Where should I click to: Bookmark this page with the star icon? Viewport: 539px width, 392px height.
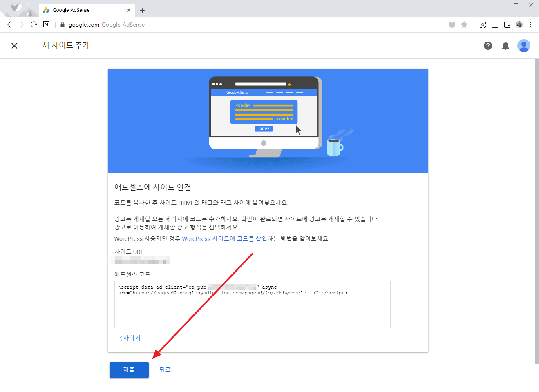pos(464,24)
